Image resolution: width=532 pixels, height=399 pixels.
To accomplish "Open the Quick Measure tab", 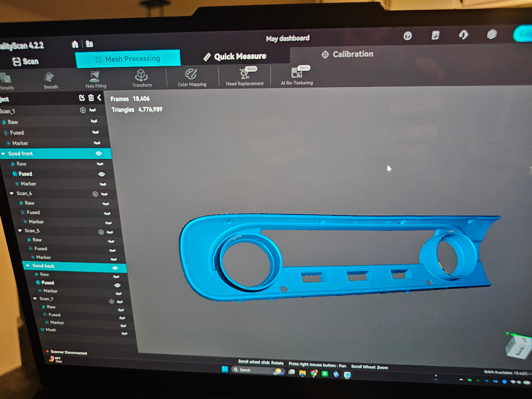I will point(235,57).
